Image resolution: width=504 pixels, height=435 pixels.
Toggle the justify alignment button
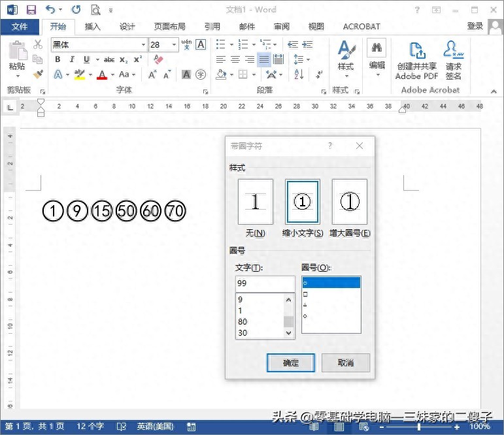pyautogui.click(x=263, y=59)
